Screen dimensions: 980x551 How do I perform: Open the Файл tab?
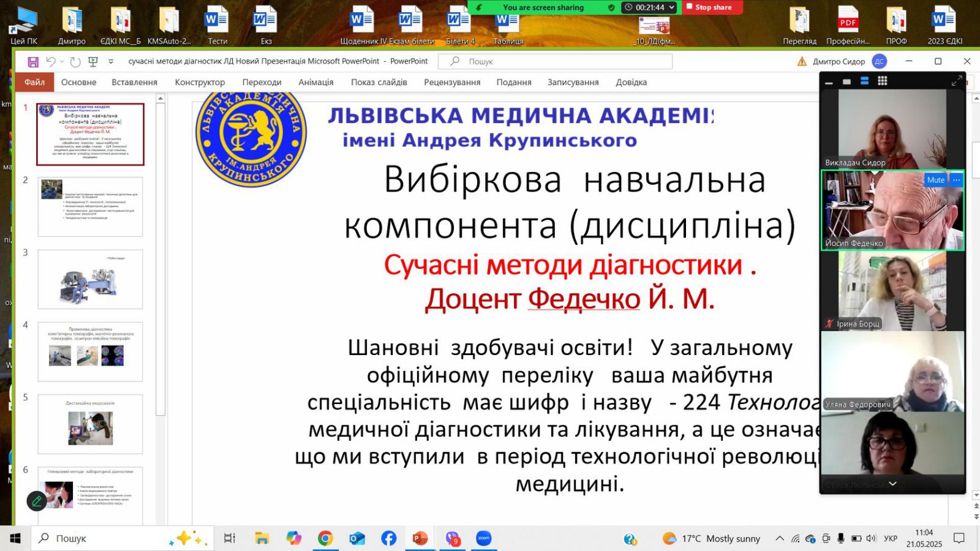(x=34, y=82)
